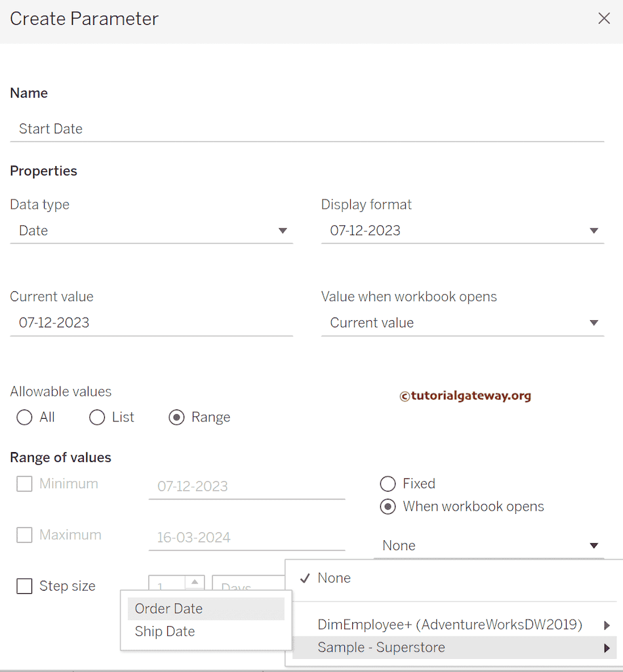Open the Display format dropdown
This screenshot has width=623, height=672.
[x=593, y=230]
